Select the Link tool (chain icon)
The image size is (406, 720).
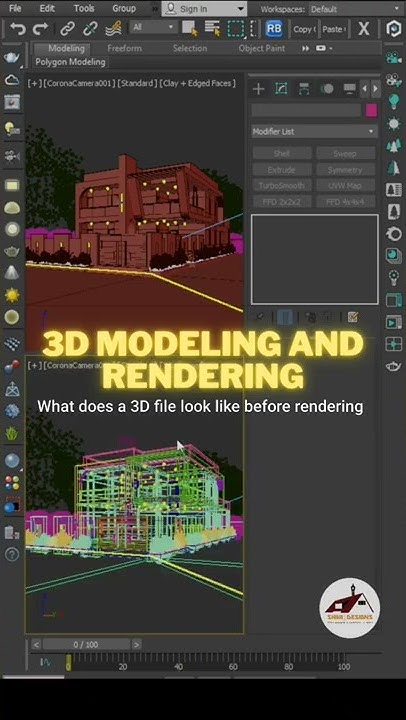(68, 29)
